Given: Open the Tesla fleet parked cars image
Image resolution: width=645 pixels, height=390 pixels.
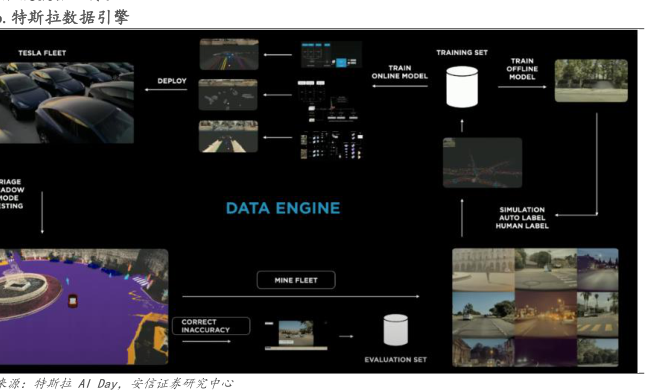Looking at the screenshot, I should pyautogui.click(x=67, y=103).
